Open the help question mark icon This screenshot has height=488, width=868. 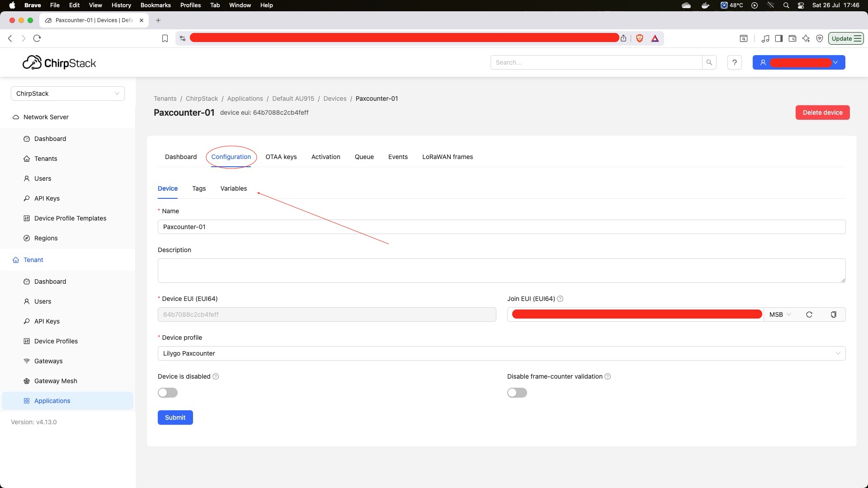pos(734,62)
